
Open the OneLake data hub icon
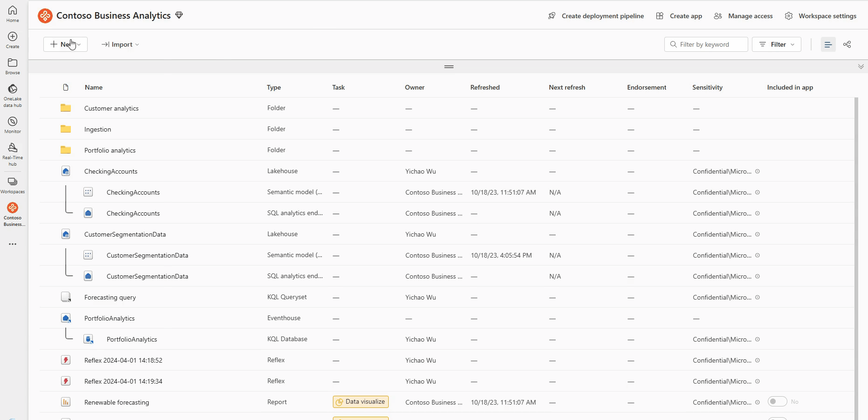[13, 89]
